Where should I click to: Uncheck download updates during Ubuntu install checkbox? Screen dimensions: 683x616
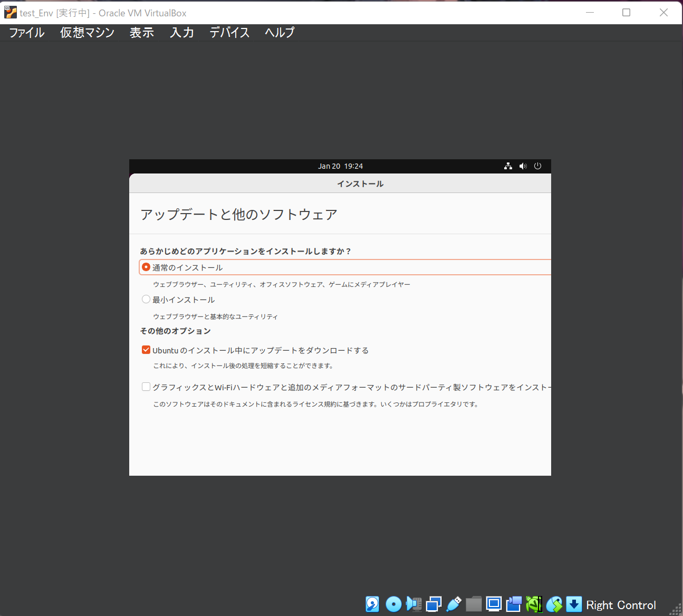click(x=146, y=350)
